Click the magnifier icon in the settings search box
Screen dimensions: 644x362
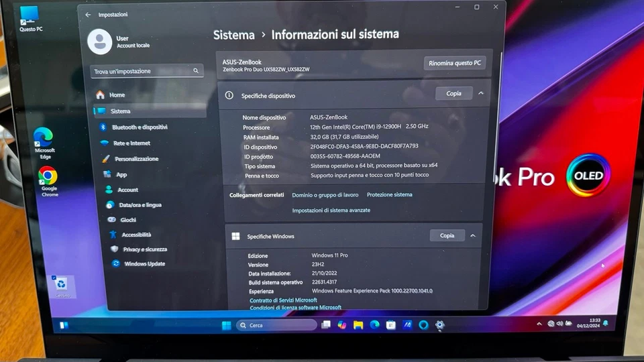pos(196,71)
